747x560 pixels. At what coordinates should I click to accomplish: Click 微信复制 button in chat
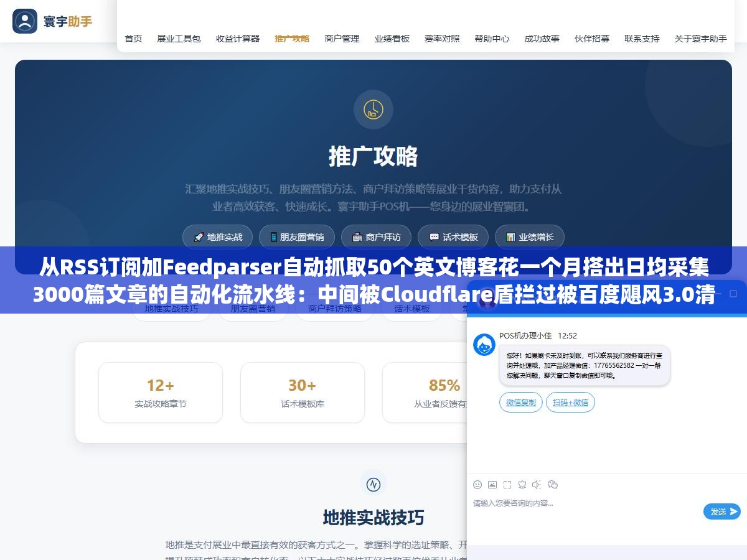[521, 403]
